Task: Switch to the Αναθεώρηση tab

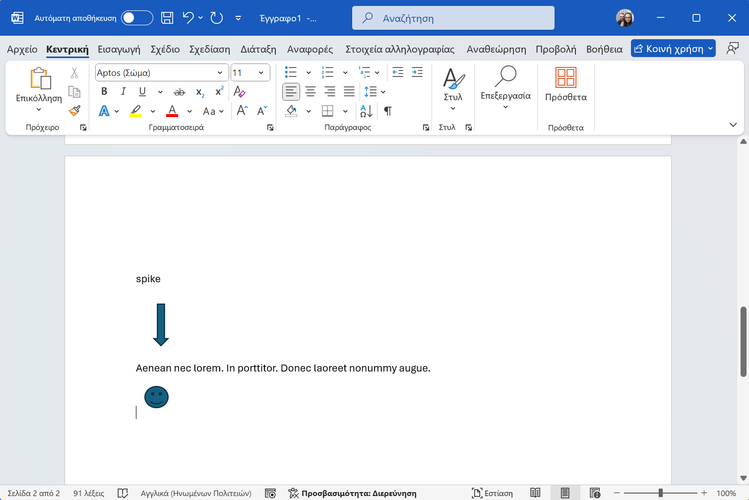Action: [x=495, y=48]
